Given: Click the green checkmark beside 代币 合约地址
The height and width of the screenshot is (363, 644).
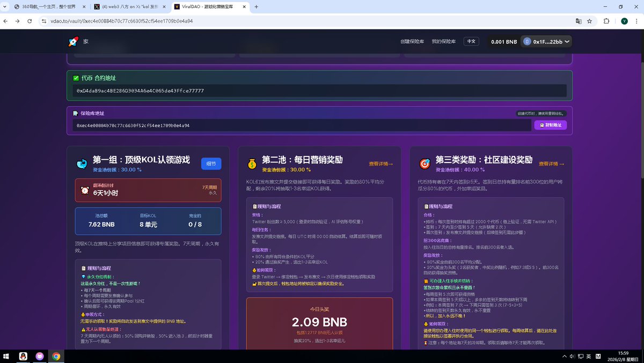Looking at the screenshot, I should tap(76, 78).
